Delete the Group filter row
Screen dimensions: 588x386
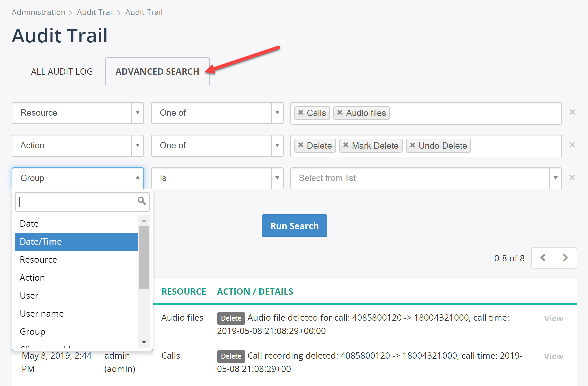click(x=572, y=177)
